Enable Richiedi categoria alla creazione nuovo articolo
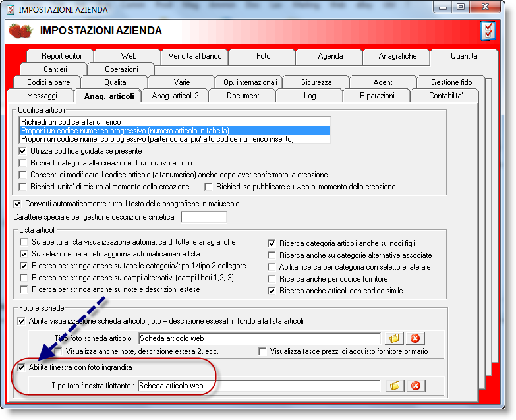This screenshot has width=516, height=420. click(22, 164)
